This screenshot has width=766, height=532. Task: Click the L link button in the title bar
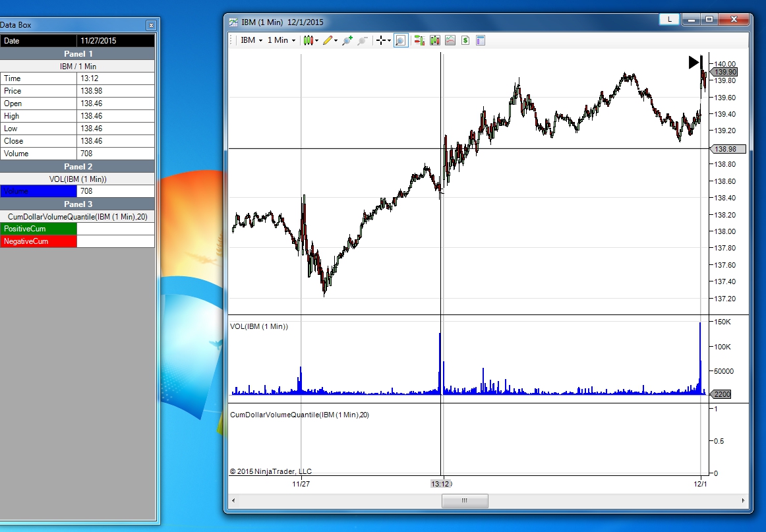669,20
